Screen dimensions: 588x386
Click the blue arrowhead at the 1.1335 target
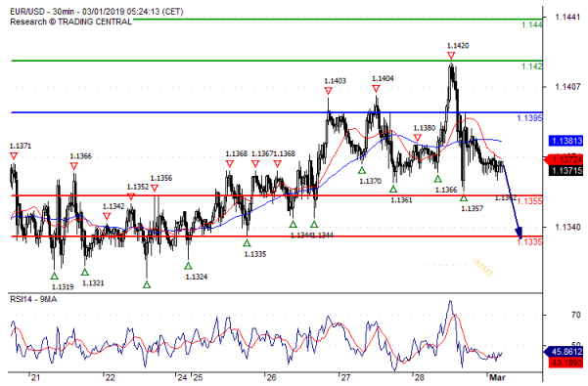(520, 233)
